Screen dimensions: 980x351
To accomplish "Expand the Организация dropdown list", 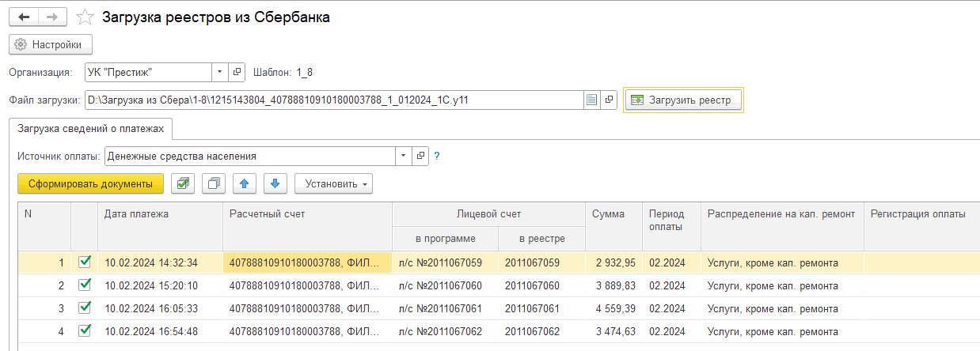I will coord(219,72).
